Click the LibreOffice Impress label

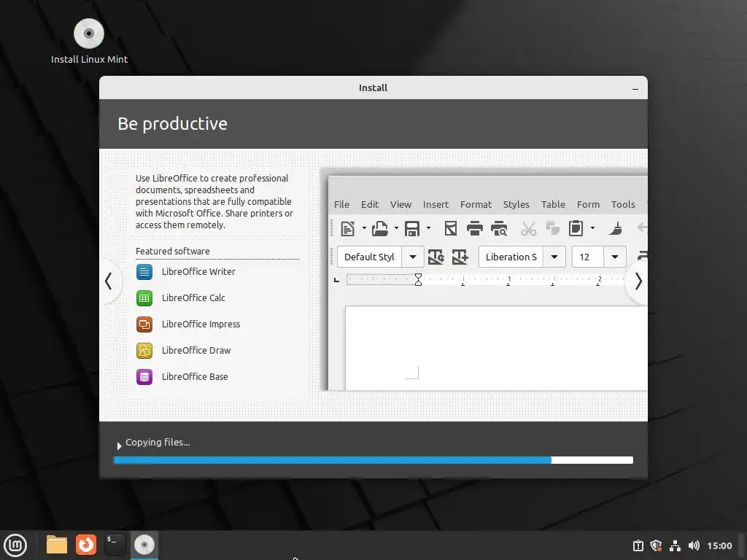pyautogui.click(x=201, y=324)
